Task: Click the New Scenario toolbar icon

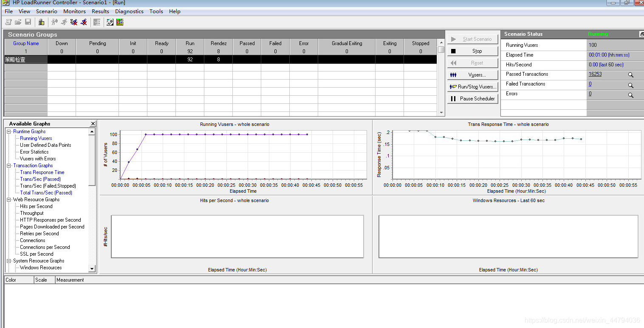Action: (x=8, y=22)
